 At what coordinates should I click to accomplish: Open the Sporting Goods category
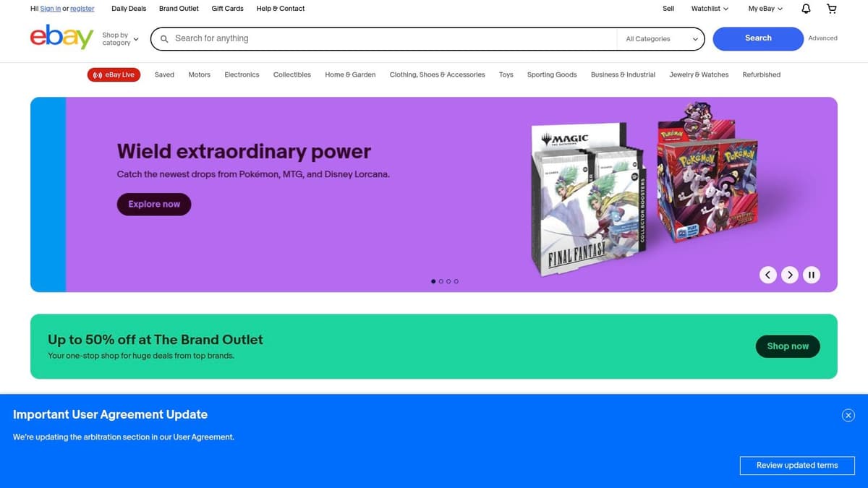[x=552, y=74]
